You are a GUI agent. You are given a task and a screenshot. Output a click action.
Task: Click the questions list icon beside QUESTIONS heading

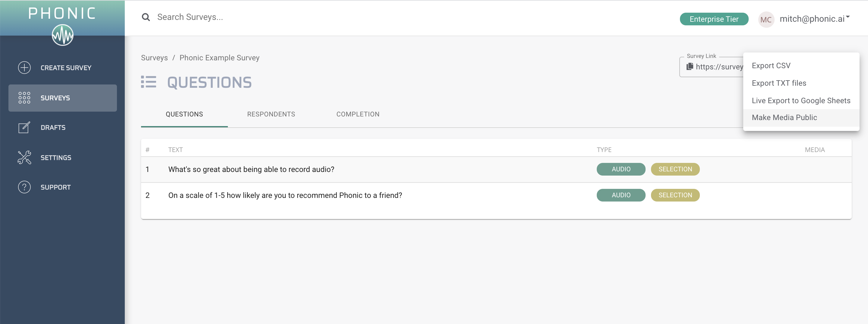tap(148, 82)
